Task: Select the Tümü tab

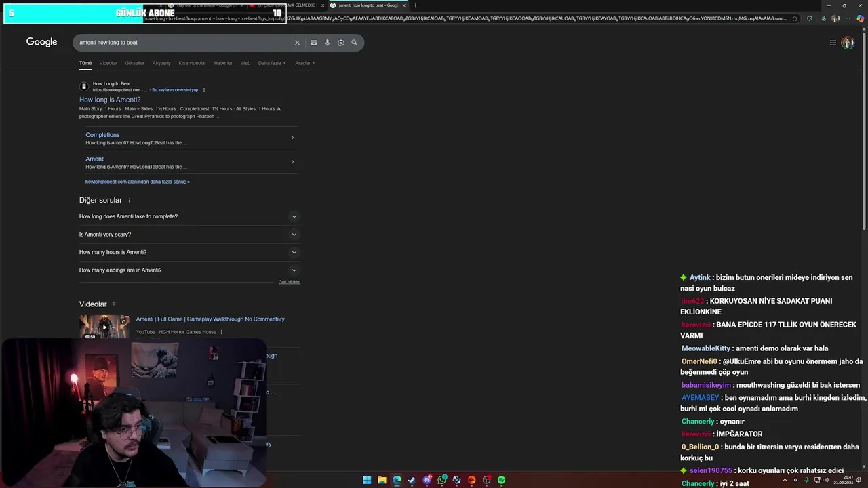Action: (x=85, y=63)
